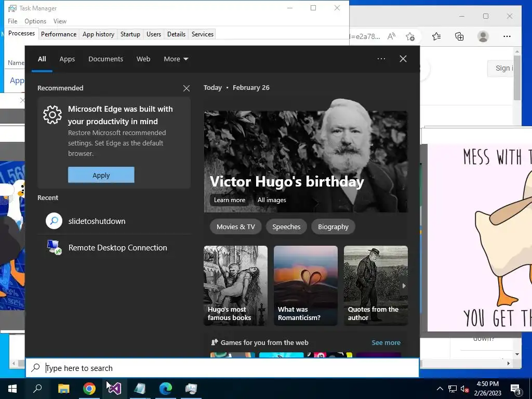Switch to Task Manager Performance tab
This screenshot has width=532, height=399.
pyautogui.click(x=59, y=34)
